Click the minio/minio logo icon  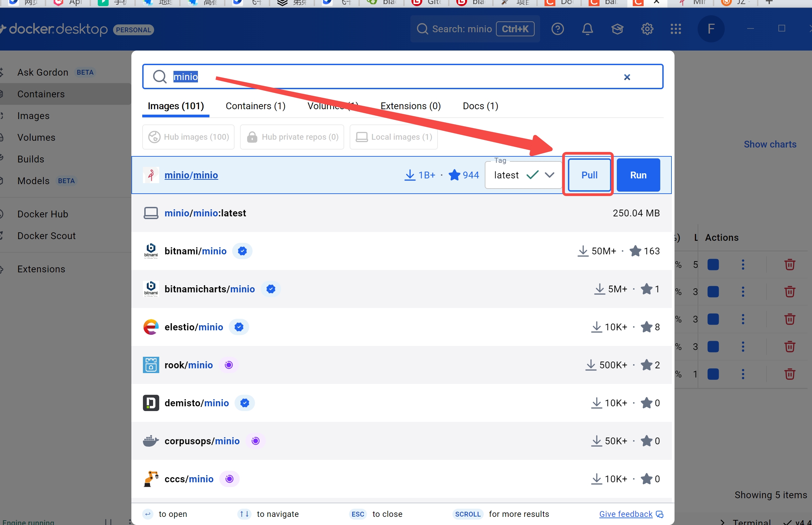[151, 175]
